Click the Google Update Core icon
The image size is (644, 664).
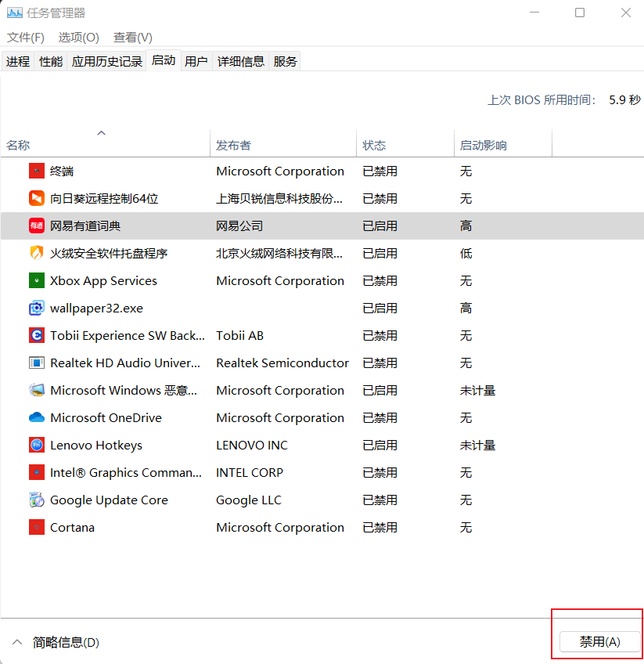(37, 500)
